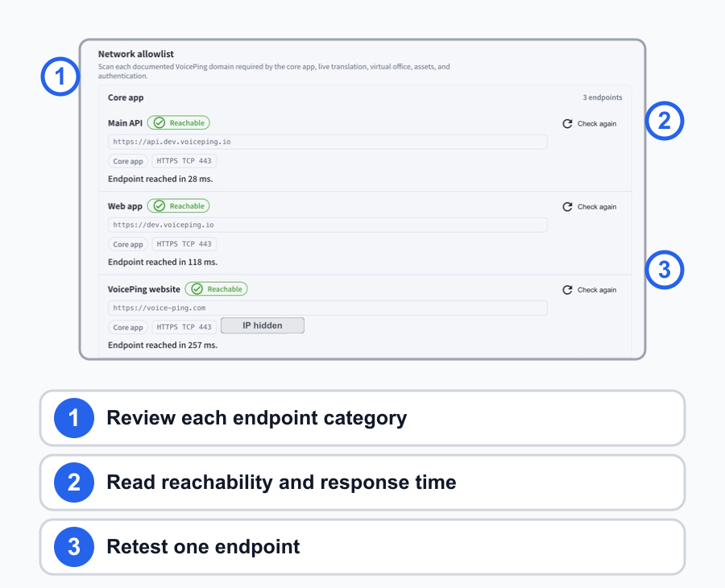Retest the VoicePing website endpoint
This screenshot has height=588, width=725.
click(590, 290)
